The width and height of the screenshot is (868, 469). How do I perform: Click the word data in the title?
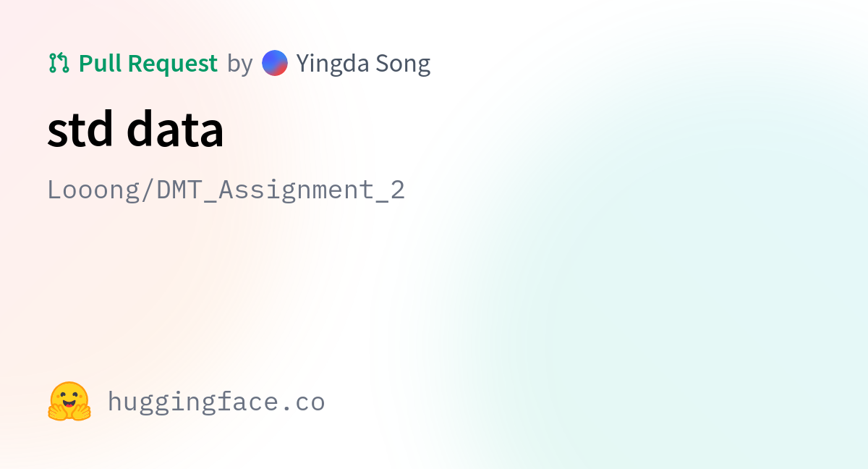coord(174,130)
